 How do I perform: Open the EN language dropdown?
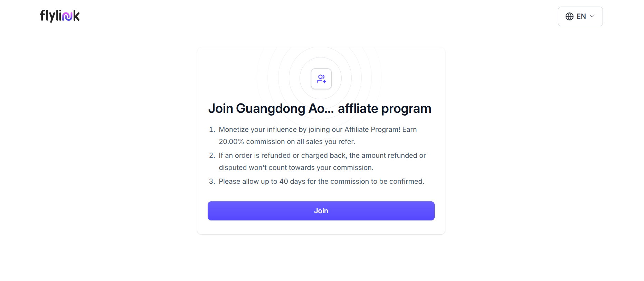pyautogui.click(x=580, y=16)
